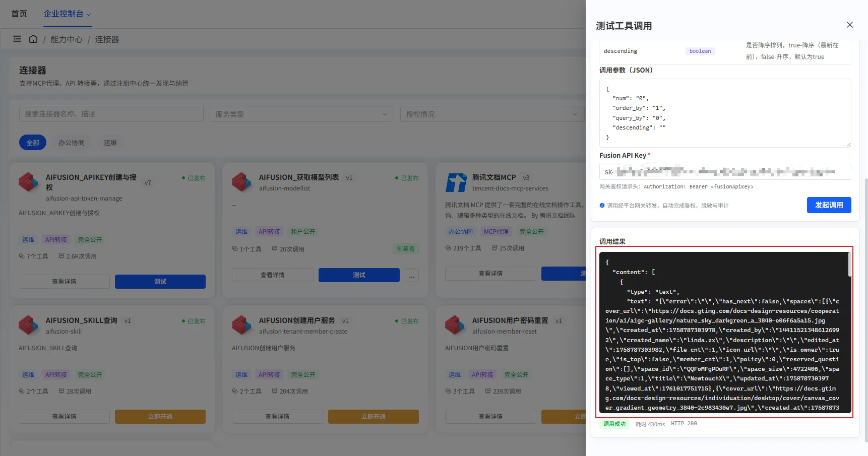This screenshot has height=456, width=868.
Task: Click the tools icon next to 7个工具
Action: (x=22, y=256)
